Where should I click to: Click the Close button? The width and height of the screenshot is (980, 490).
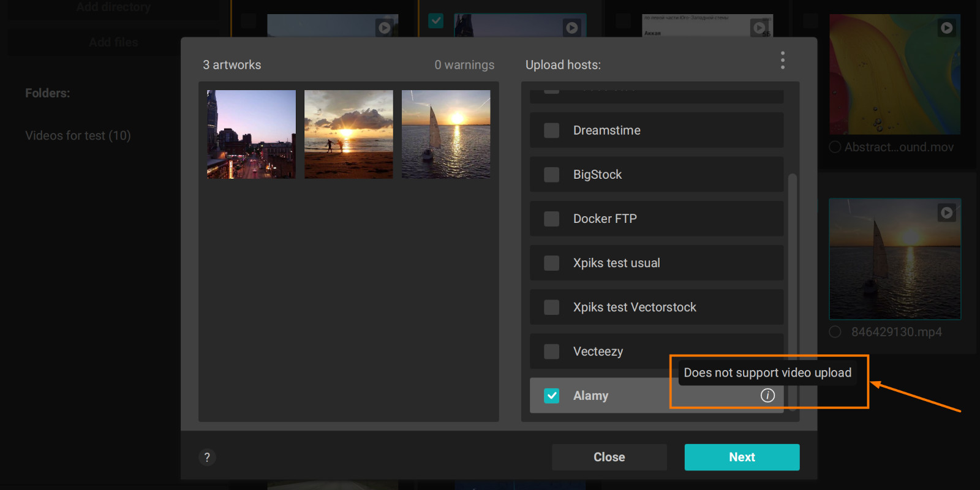tap(609, 457)
